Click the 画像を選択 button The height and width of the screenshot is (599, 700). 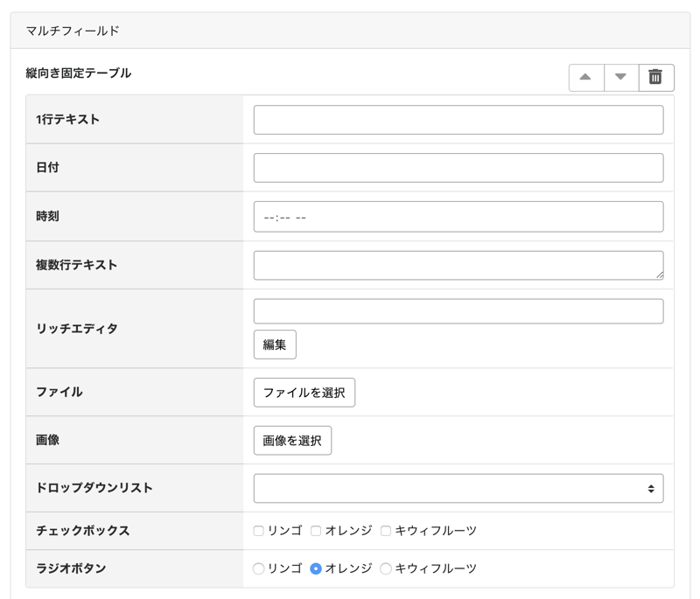[x=292, y=441]
